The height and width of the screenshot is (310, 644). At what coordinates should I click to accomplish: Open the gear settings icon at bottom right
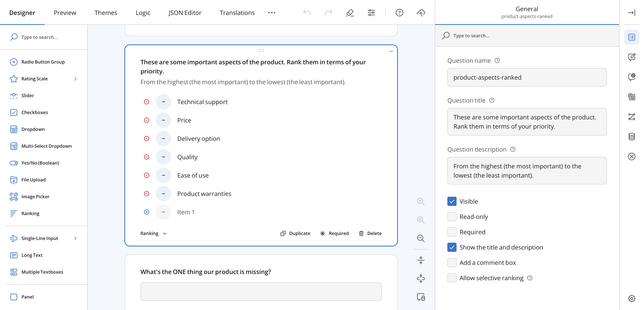(x=632, y=298)
